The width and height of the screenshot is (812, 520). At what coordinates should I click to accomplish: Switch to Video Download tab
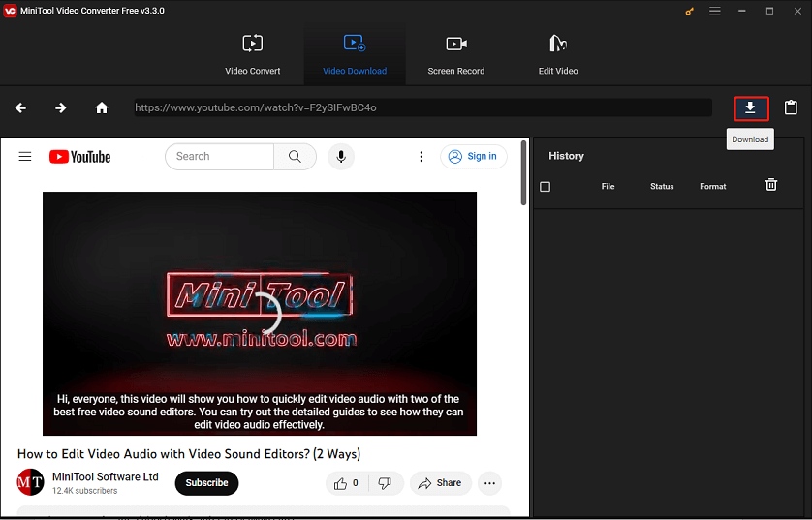point(355,55)
